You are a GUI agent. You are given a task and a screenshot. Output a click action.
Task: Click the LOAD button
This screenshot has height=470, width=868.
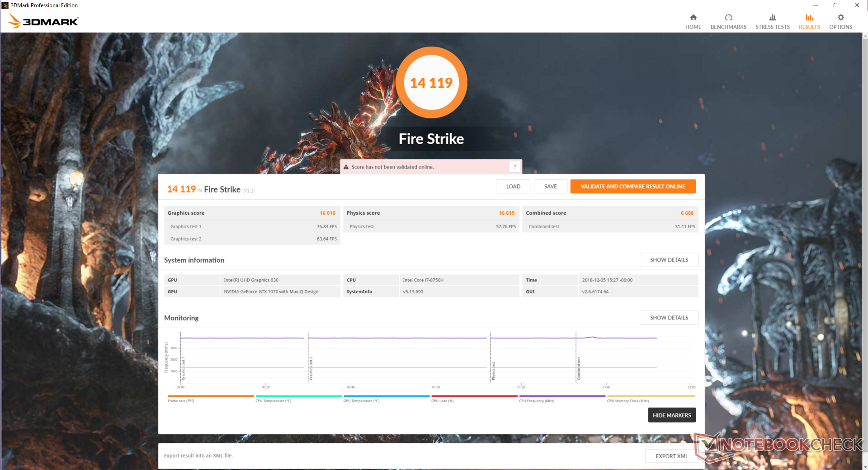(x=513, y=187)
